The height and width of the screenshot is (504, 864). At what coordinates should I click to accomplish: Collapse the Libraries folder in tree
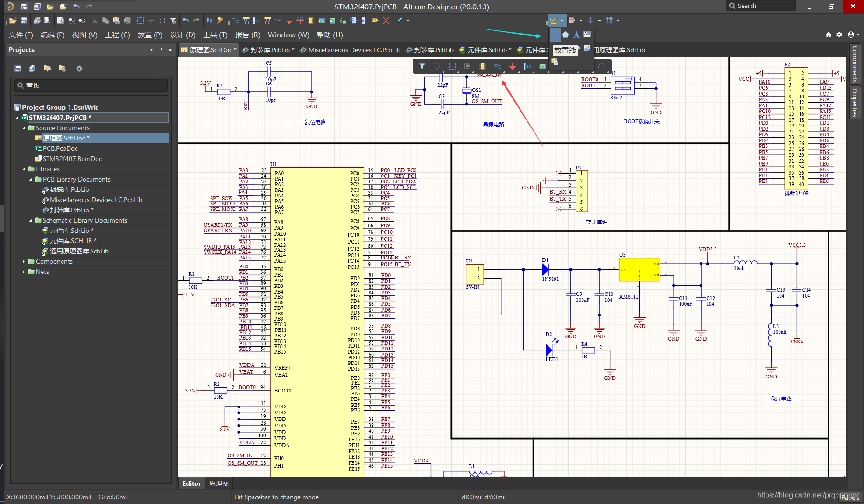click(x=24, y=169)
